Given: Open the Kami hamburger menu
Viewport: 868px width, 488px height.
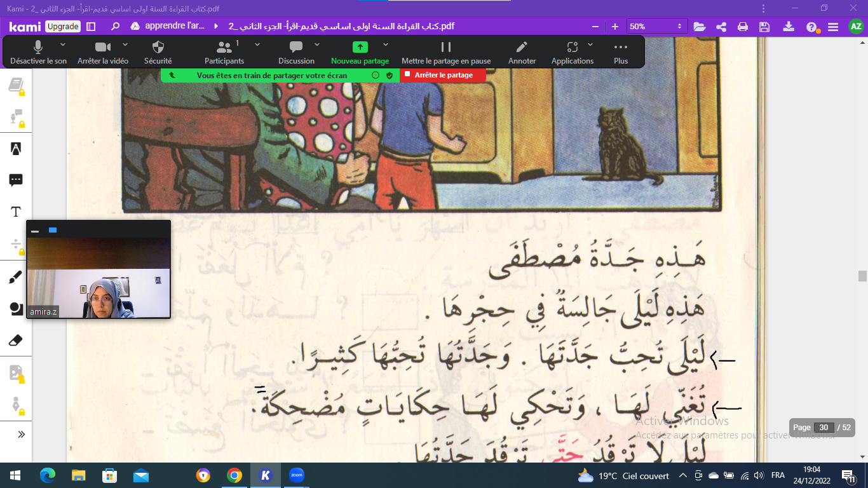Looking at the screenshot, I should point(833,27).
